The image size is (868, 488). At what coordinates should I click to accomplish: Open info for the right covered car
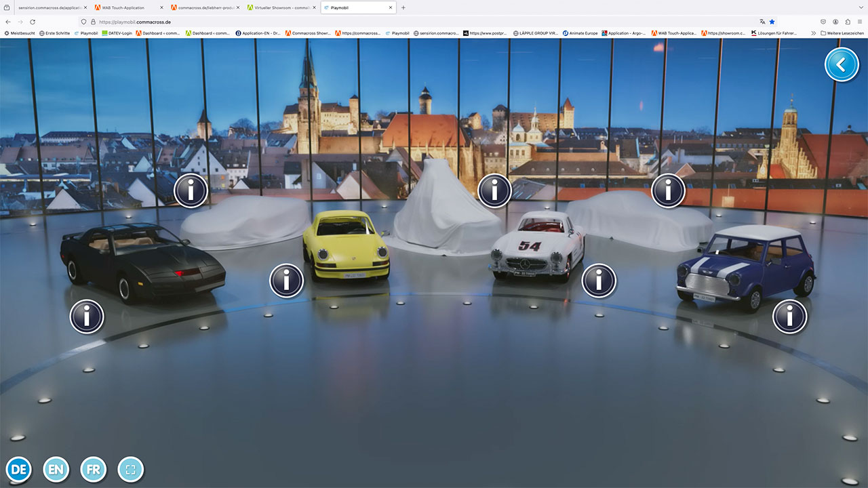point(668,191)
